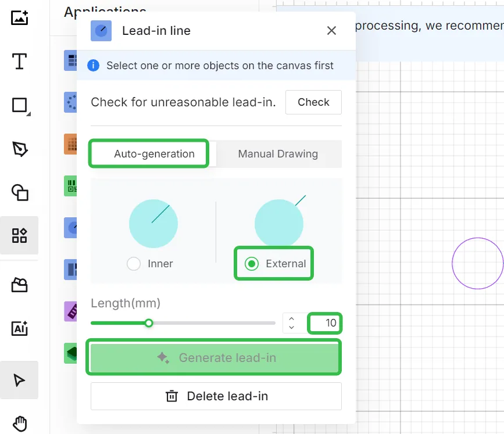Open the shape combine tool

pyautogui.click(x=20, y=192)
